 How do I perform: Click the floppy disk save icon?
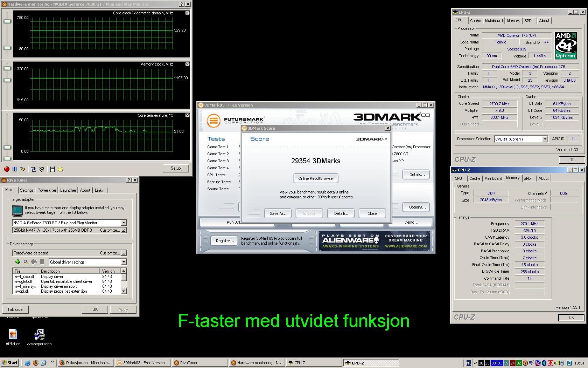52,169
